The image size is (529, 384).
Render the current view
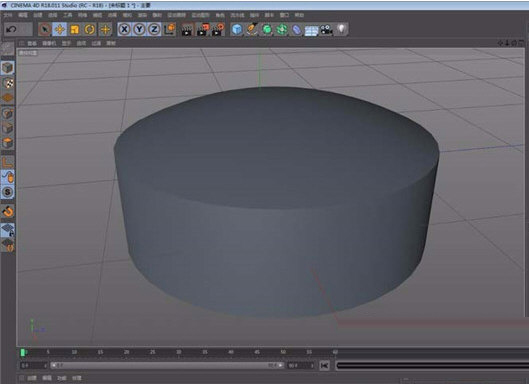pos(187,29)
